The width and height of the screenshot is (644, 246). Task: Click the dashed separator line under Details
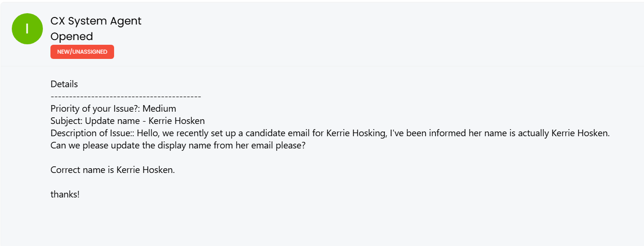coord(126,97)
